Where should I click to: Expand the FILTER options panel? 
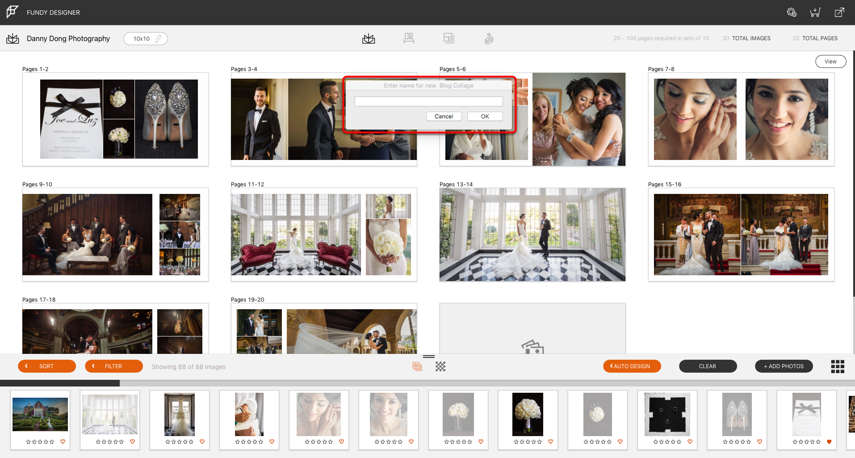pos(114,366)
